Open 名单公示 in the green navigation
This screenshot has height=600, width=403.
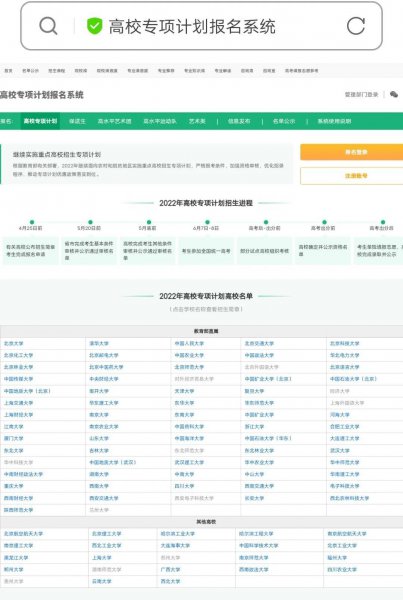coord(284,121)
